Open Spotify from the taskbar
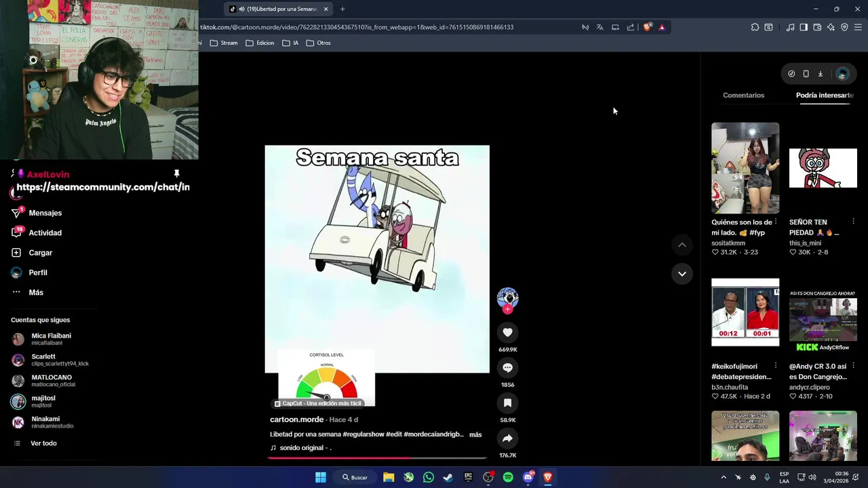Image resolution: width=868 pixels, height=488 pixels. [x=508, y=477]
